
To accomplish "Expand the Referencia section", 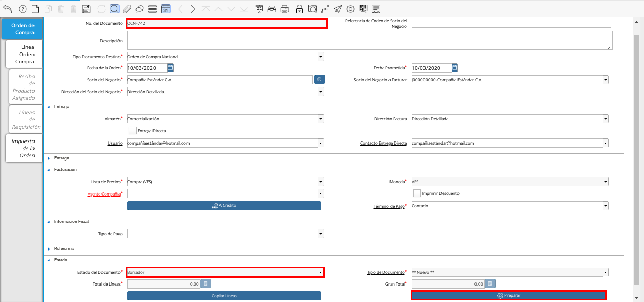I will click(x=49, y=248).
